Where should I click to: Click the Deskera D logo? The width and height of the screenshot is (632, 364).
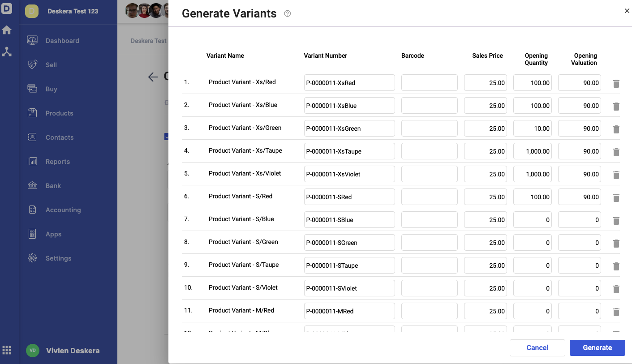click(7, 8)
